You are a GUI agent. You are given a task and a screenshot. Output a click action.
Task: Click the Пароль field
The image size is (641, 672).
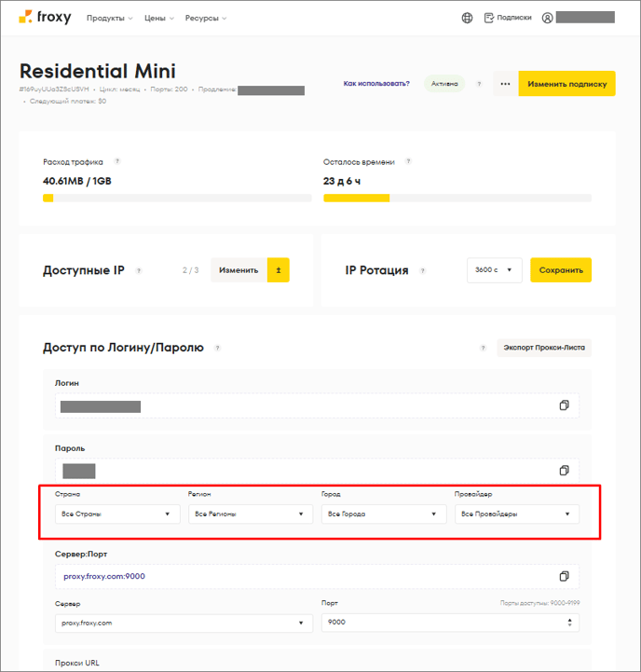tap(317, 471)
